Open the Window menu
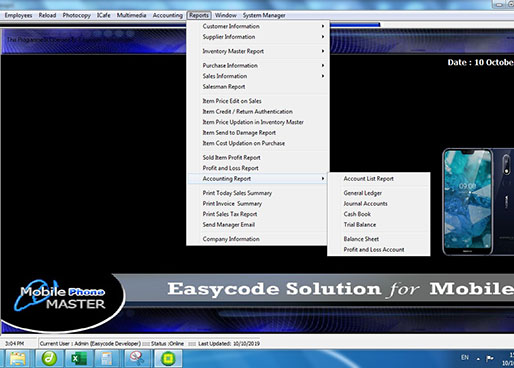This screenshot has width=514, height=368. (226, 15)
